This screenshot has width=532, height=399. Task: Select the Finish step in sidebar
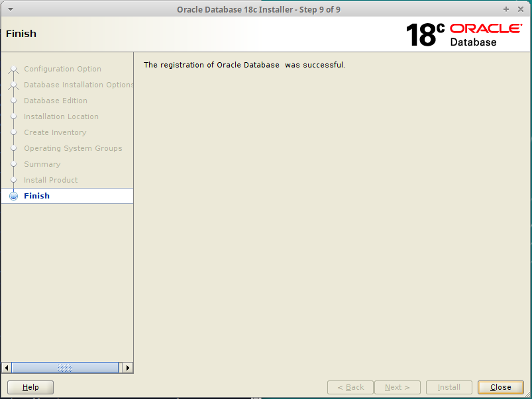[x=67, y=196]
